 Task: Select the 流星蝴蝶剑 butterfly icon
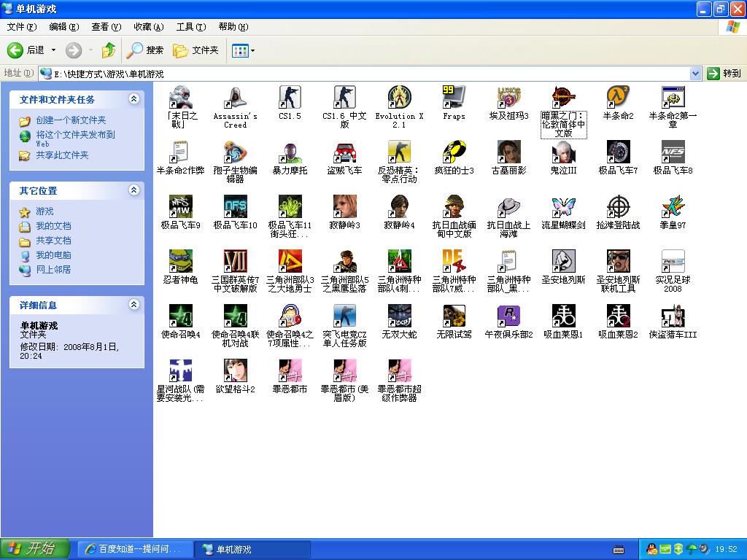click(563, 207)
